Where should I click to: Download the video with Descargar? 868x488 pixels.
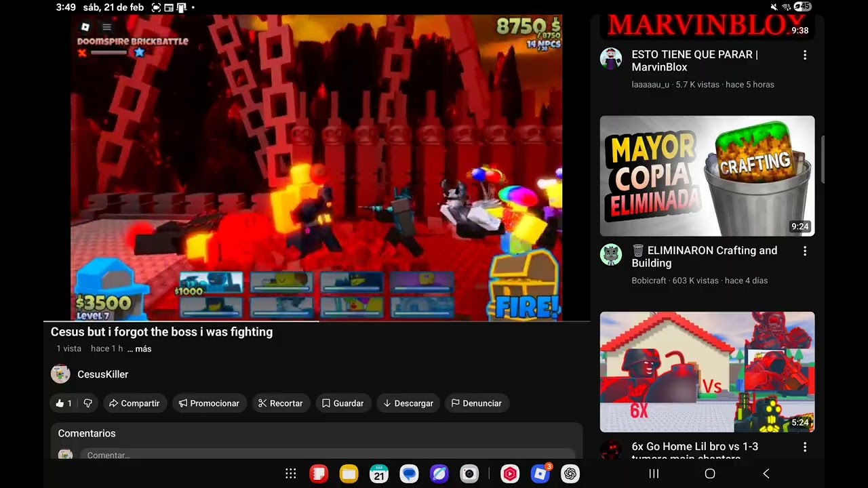tap(408, 403)
